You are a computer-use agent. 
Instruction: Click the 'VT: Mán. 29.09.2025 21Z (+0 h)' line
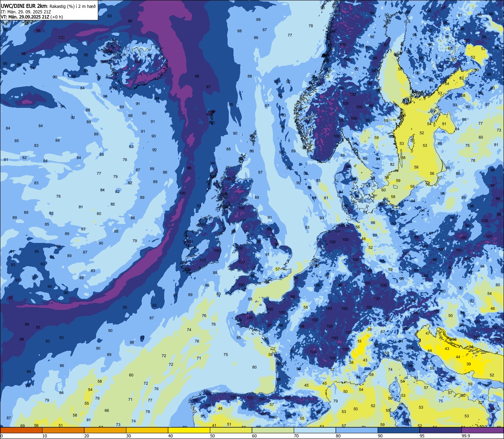pyautogui.click(x=32, y=17)
